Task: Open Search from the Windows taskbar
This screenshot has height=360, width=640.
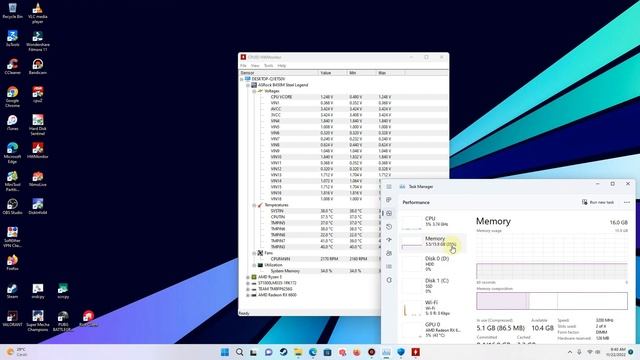Action: (239, 352)
